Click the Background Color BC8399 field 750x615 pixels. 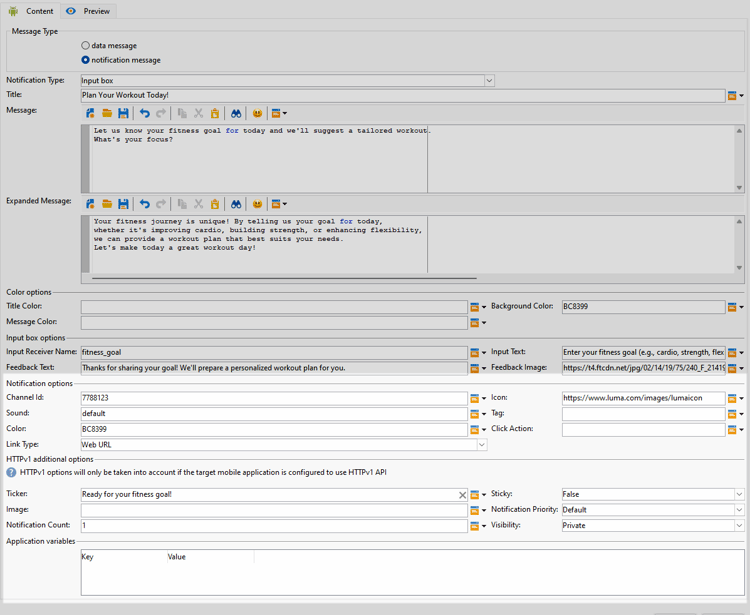click(643, 307)
